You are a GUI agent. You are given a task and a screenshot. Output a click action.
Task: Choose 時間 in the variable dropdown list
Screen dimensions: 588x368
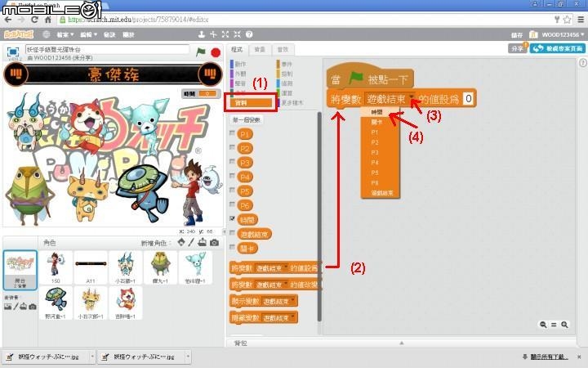point(380,112)
